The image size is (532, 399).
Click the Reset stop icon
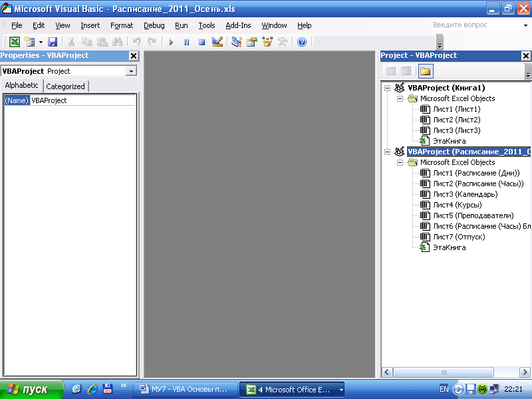click(x=202, y=42)
